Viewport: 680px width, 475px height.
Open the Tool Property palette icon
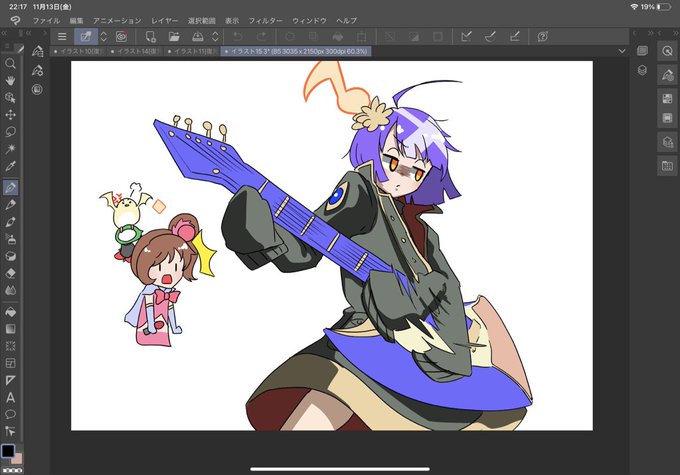tap(38, 70)
